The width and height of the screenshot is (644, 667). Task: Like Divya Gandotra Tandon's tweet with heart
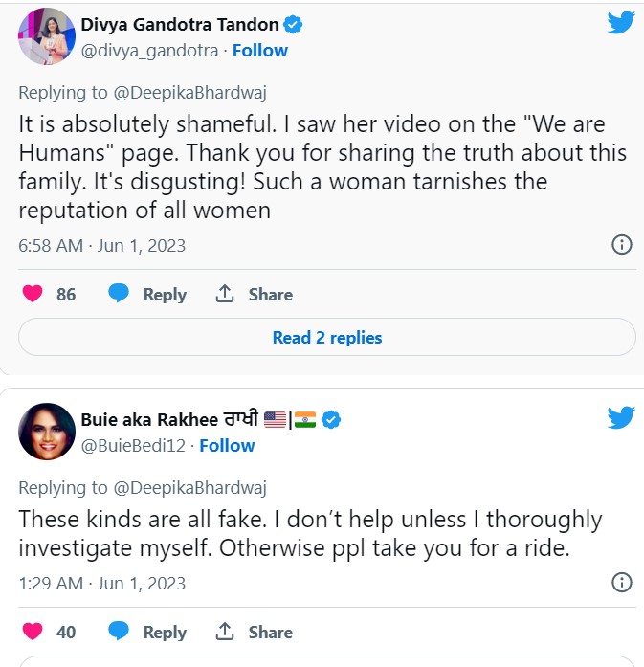tap(33, 294)
